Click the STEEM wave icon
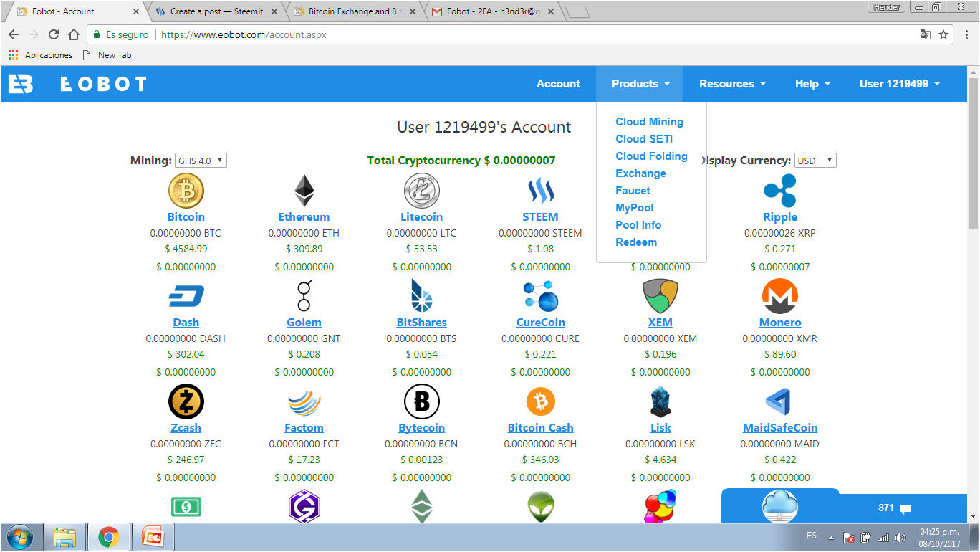 541,191
